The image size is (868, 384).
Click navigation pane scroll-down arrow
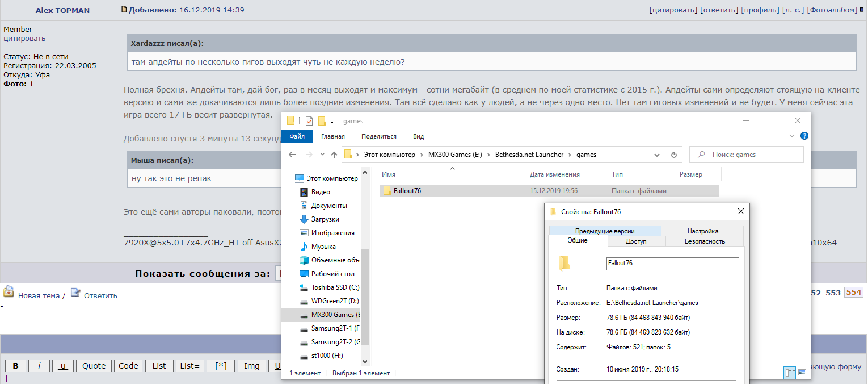365,361
